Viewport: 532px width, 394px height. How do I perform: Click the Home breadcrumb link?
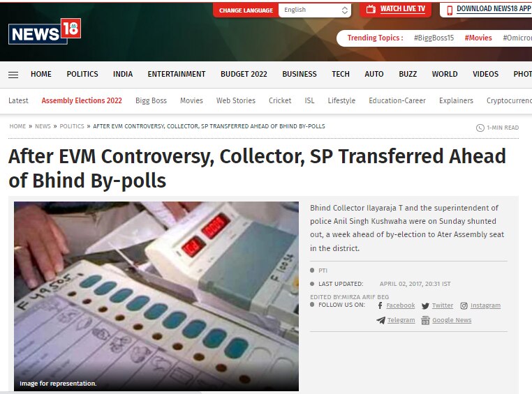[x=17, y=126]
